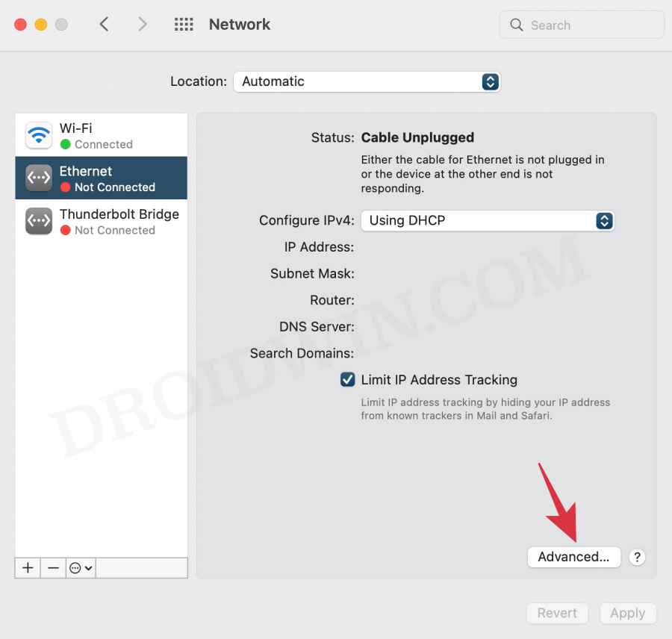Open the help question mark button

click(x=637, y=557)
